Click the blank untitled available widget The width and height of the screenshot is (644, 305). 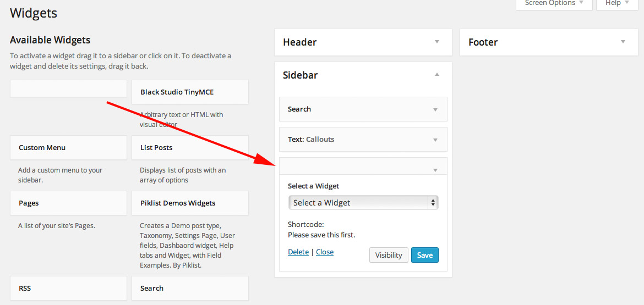[68, 88]
